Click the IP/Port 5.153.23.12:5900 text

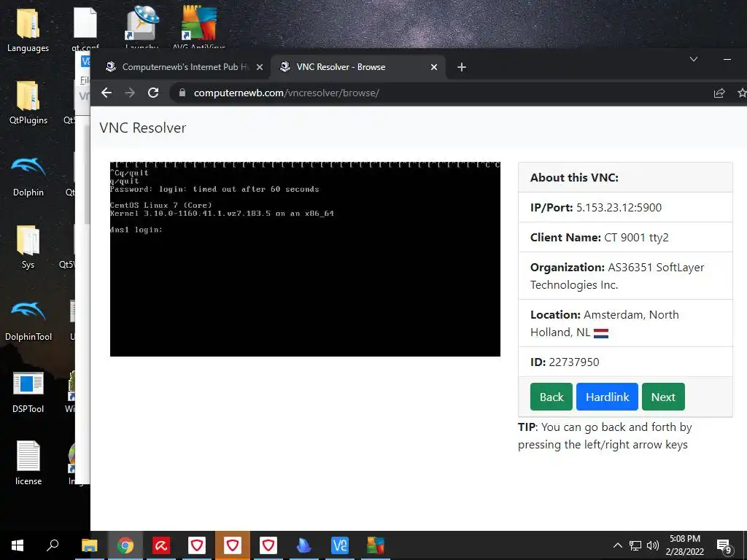click(x=596, y=208)
